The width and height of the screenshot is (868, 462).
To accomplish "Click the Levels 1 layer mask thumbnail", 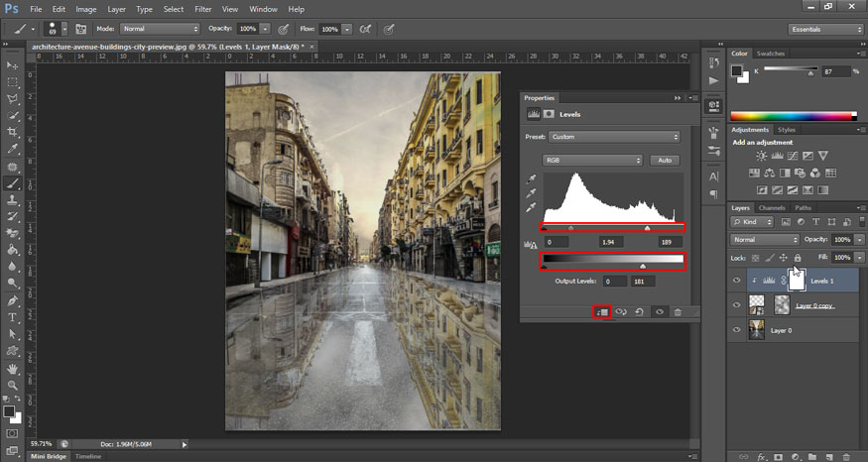I will coord(796,280).
